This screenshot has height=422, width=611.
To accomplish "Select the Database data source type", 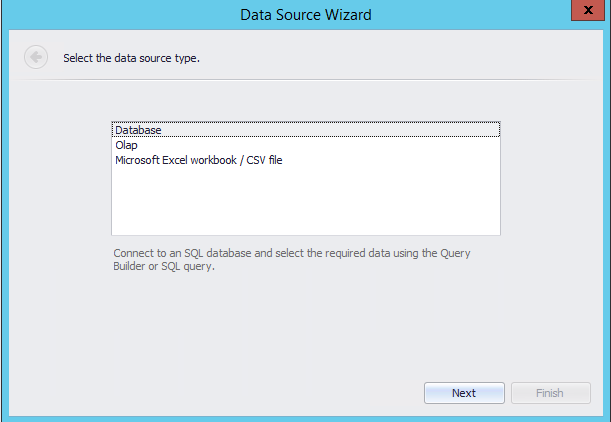I will (138, 130).
